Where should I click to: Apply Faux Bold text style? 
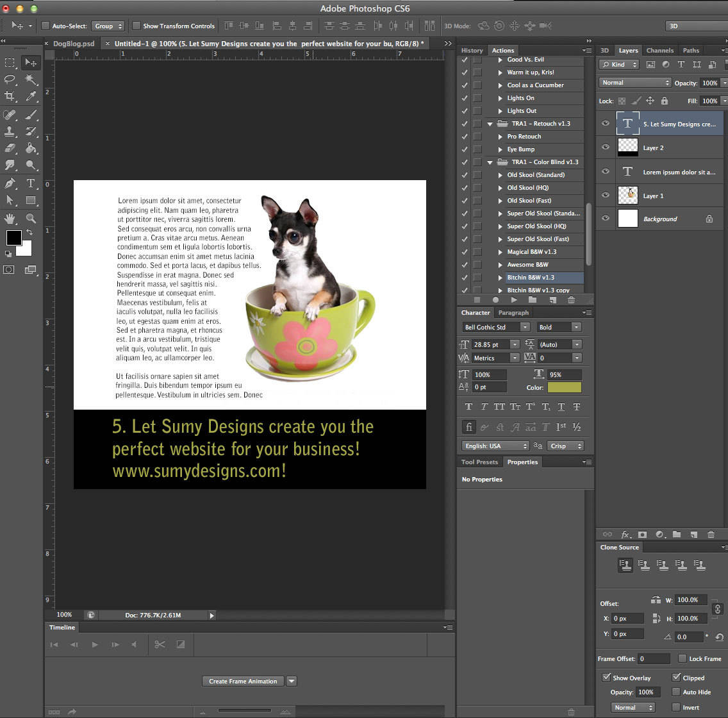(468, 407)
